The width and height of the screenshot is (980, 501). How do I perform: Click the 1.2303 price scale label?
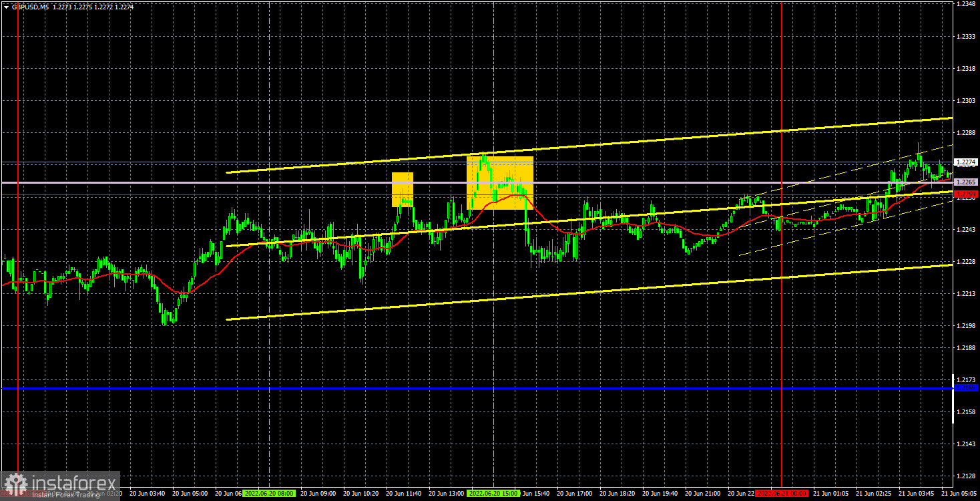pos(966,101)
